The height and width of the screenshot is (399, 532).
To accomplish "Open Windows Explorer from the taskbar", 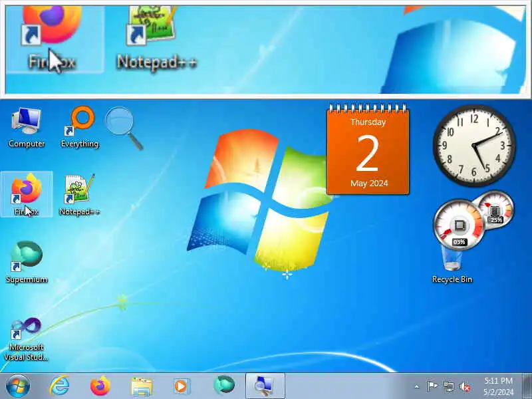I will point(141,386).
